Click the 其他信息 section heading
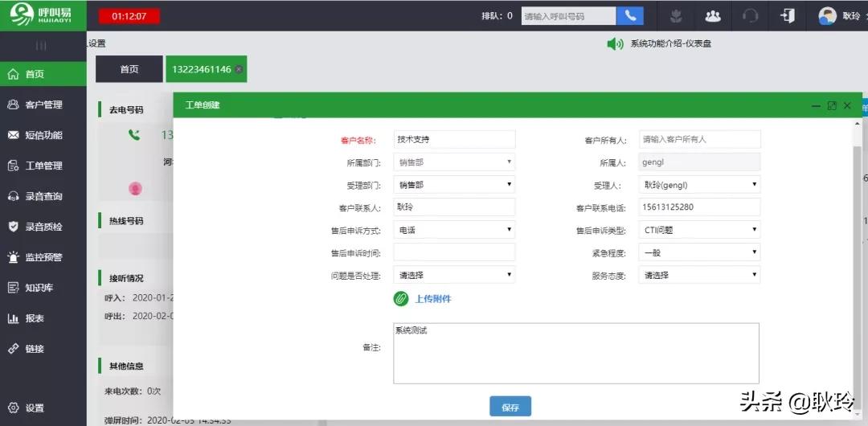The image size is (868, 426). [126, 367]
